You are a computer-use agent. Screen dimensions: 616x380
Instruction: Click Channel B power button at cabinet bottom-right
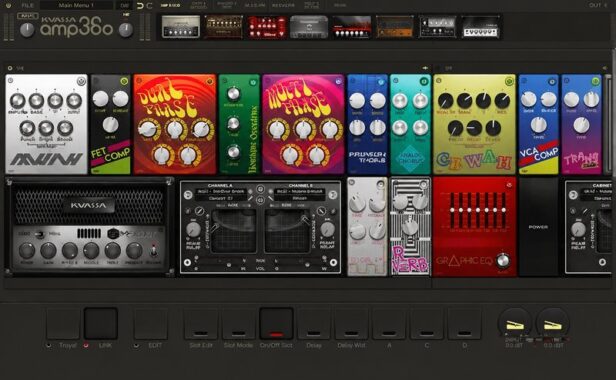[x=334, y=263]
